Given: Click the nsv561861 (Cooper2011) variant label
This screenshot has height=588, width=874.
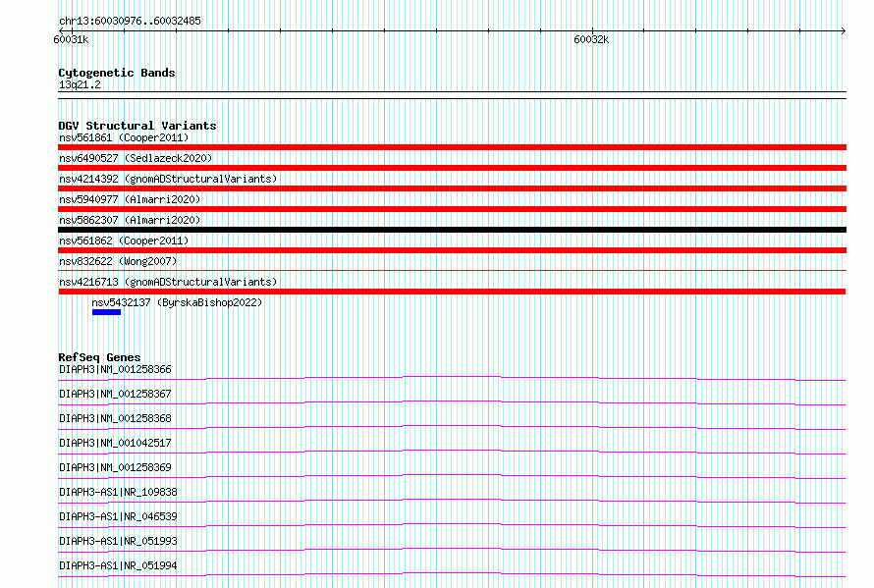Looking at the screenshot, I should click(x=124, y=137).
